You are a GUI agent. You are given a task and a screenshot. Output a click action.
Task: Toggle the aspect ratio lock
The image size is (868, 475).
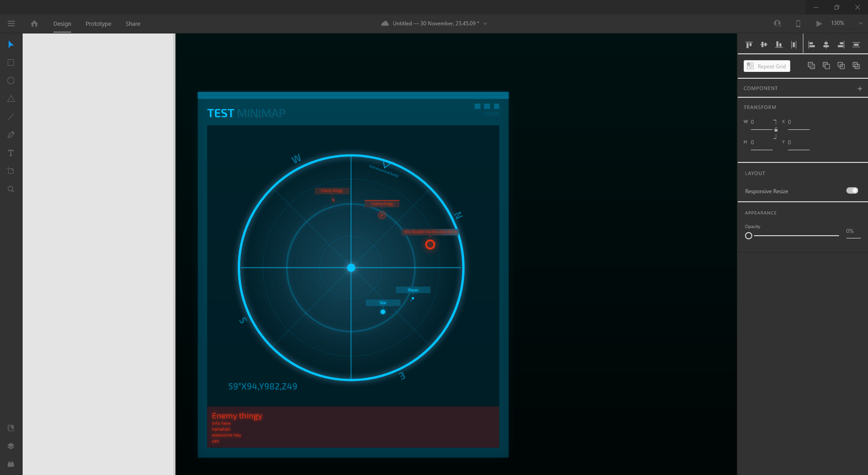click(x=776, y=130)
